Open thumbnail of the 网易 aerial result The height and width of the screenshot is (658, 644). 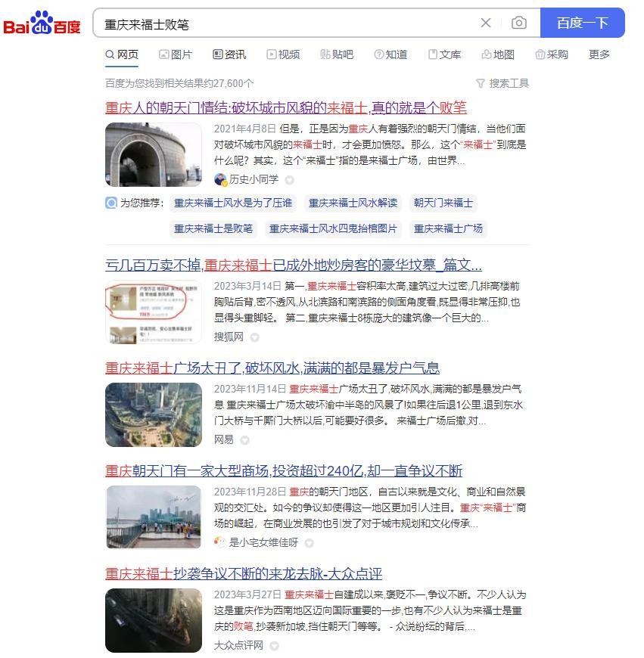pos(154,414)
